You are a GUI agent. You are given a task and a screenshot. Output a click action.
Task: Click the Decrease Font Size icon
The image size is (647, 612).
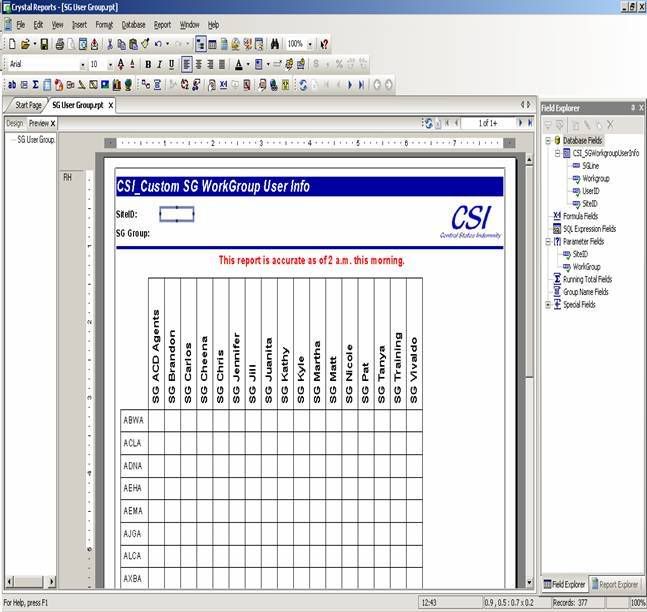tap(132, 64)
